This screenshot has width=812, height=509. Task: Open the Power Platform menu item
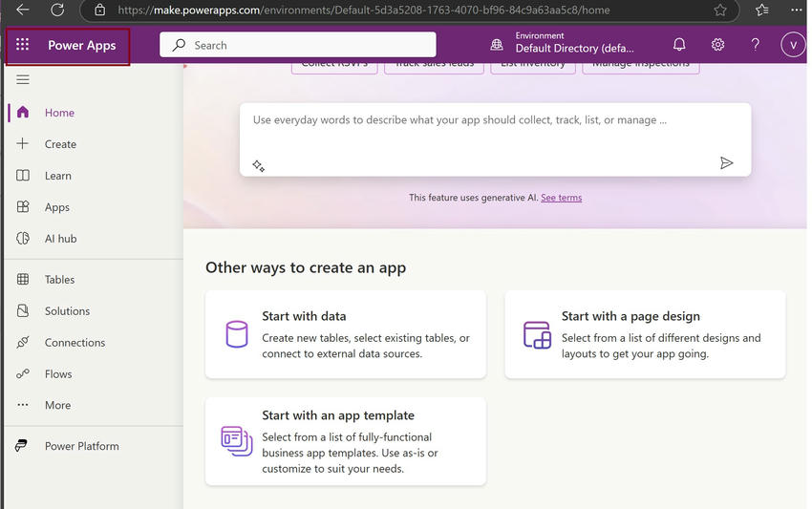coord(81,446)
